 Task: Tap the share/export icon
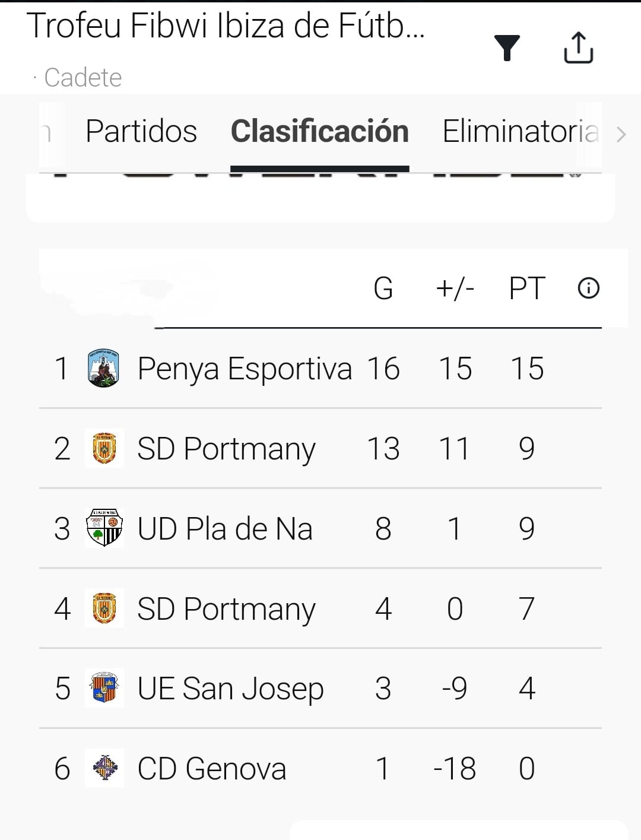tap(578, 47)
